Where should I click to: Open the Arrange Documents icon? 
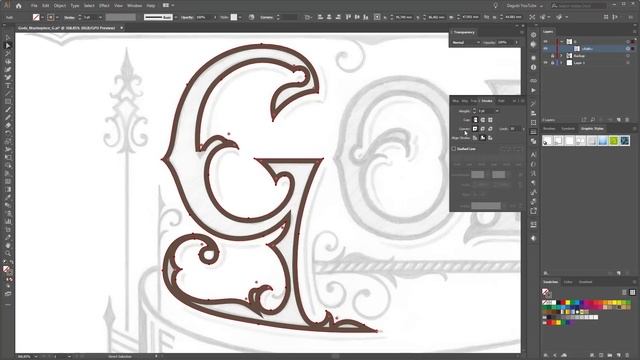[x=166, y=6]
